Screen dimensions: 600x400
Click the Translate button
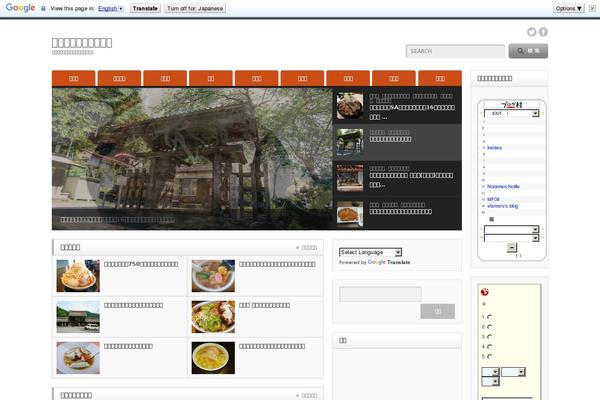click(145, 8)
